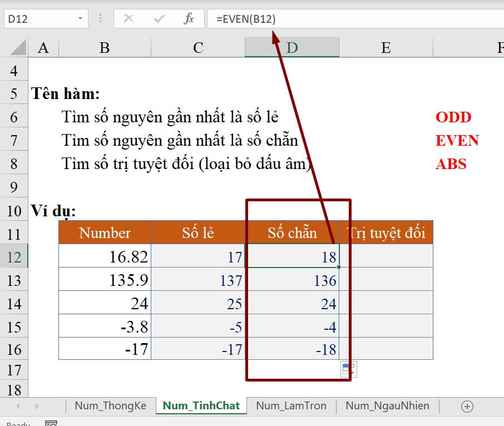Screen dimensions: 504x426
Task: Open the Auto Fill Options icon below the table
Action: 349,369
